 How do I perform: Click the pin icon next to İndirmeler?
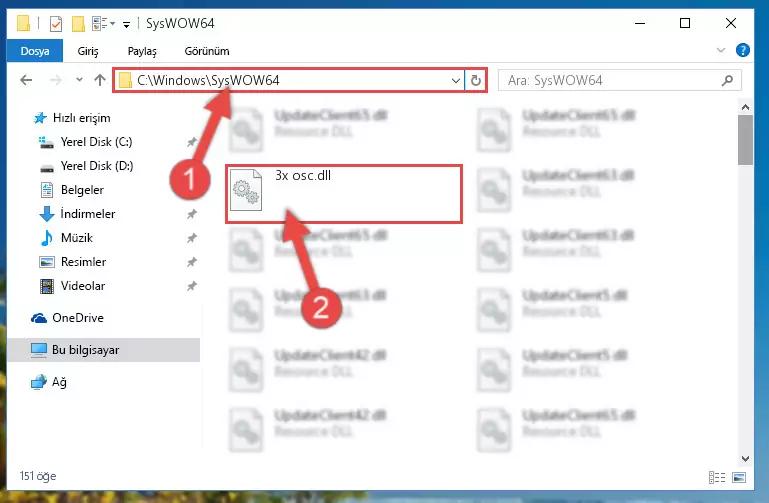pos(191,214)
